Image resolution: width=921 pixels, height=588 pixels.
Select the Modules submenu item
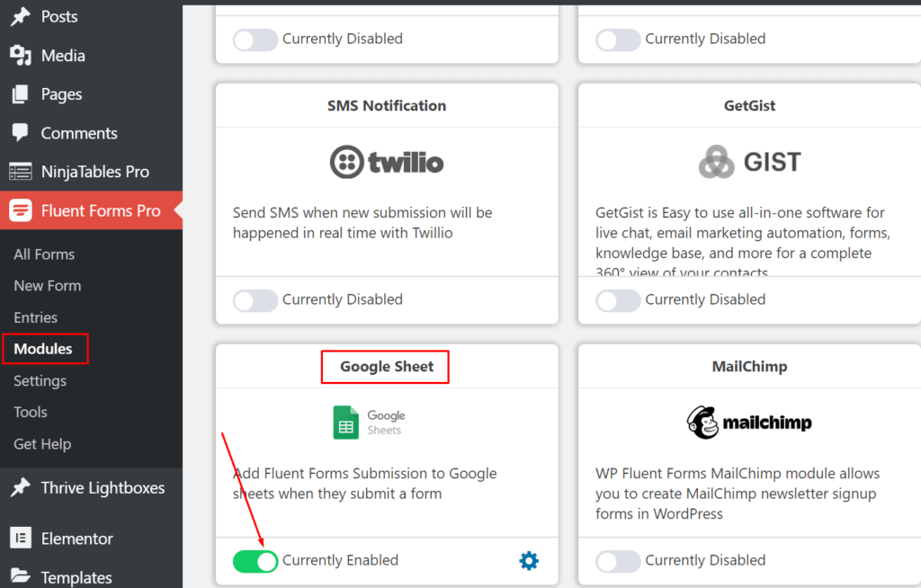pyautogui.click(x=43, y=349)
